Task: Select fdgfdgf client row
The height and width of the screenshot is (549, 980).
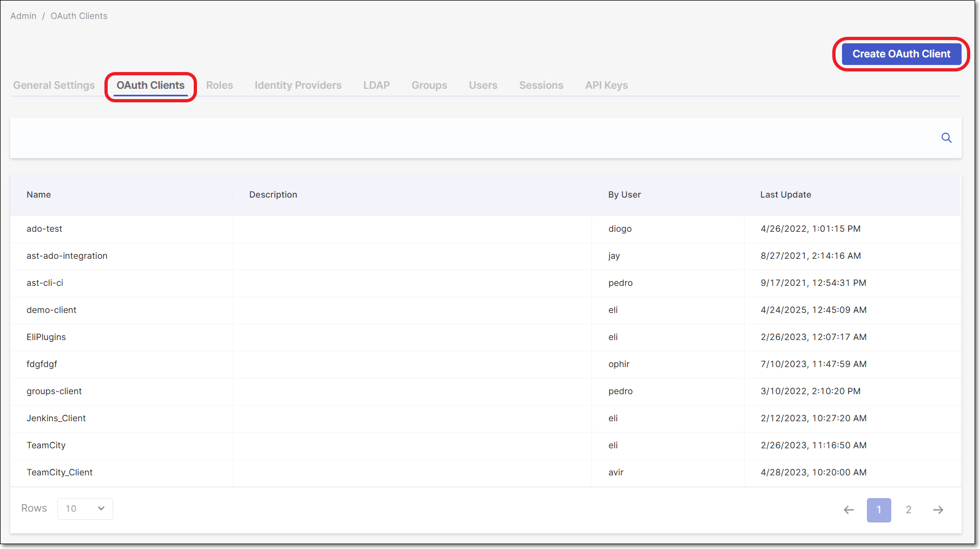Action: click(485, 364)
